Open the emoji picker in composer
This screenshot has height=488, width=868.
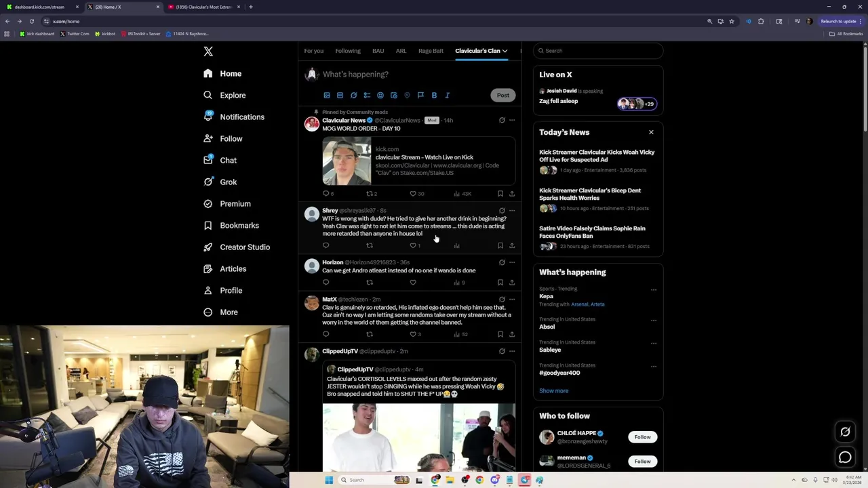coord(380,95)
